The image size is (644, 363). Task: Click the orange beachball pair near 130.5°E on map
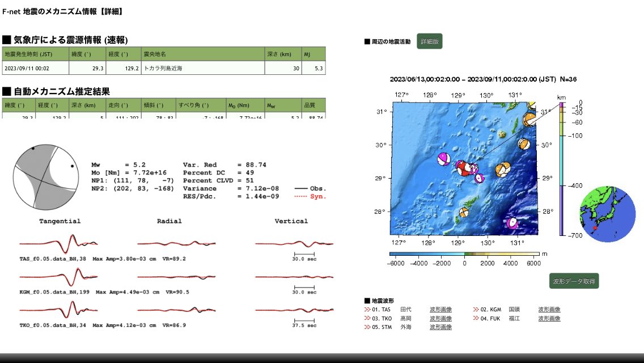(x=503, y=169)
